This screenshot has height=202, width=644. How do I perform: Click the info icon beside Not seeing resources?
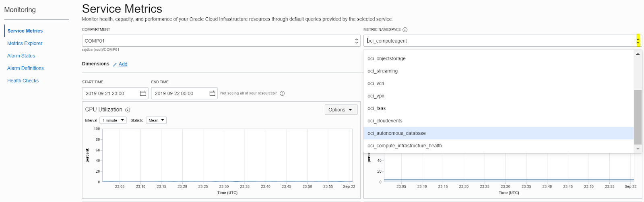pos(282,93)
